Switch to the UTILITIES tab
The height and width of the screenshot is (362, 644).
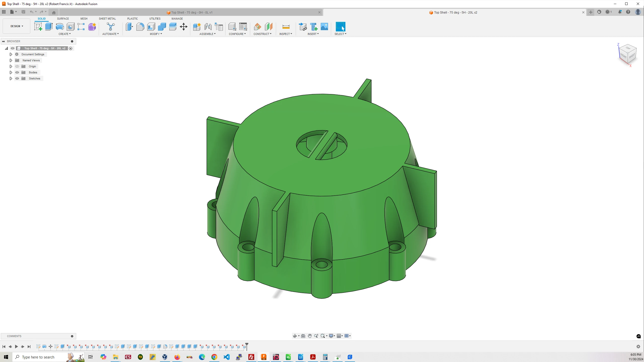(155, 19)
